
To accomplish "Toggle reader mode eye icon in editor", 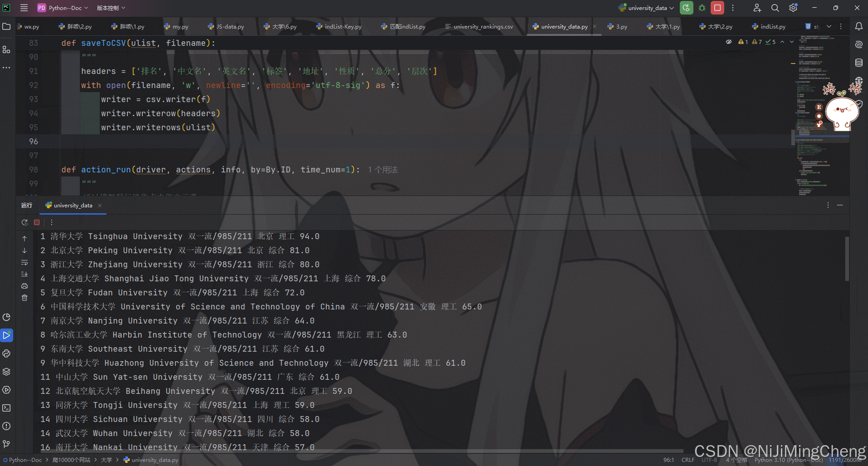I will tap(729, 42).
